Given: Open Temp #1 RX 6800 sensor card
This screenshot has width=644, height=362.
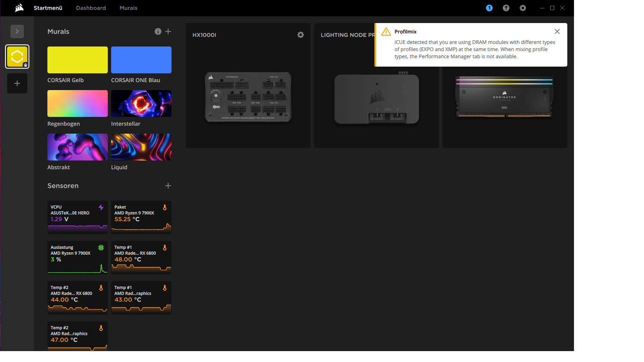Looking at the screenshot, I should (x=141, y=258).
